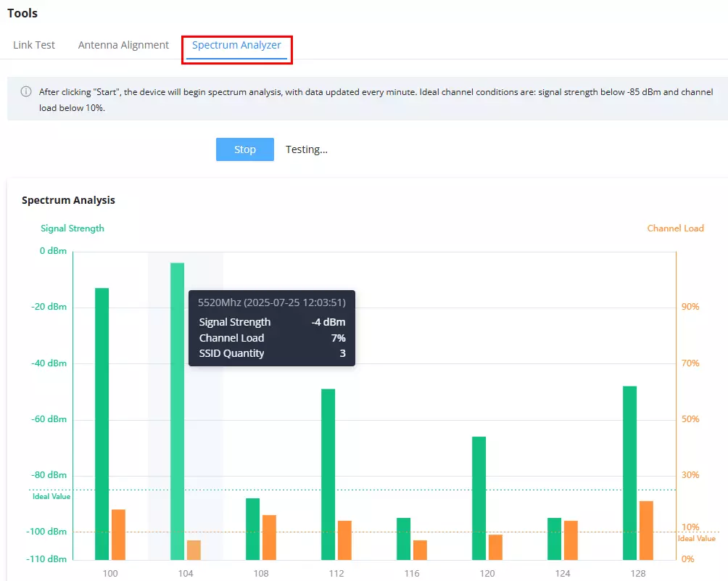Click the 70% channel load tick
728x581 pixels.
(x=690, y=363)
